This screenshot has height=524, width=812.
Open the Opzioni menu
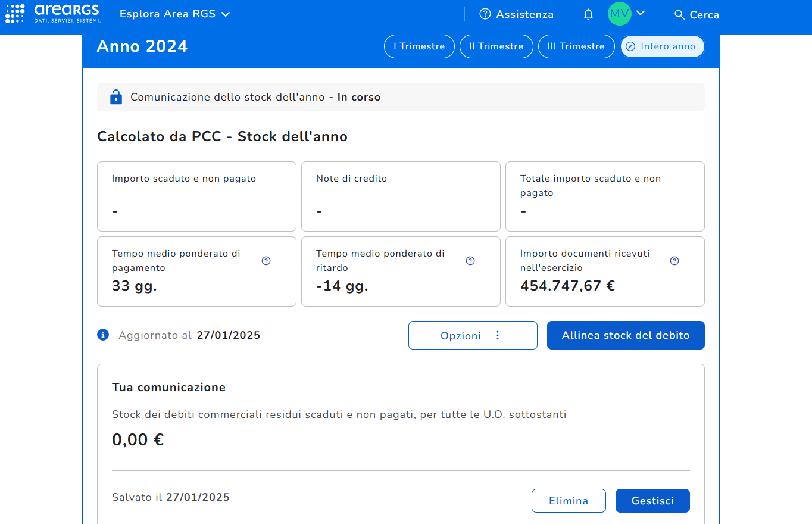(x=473, y=335)
